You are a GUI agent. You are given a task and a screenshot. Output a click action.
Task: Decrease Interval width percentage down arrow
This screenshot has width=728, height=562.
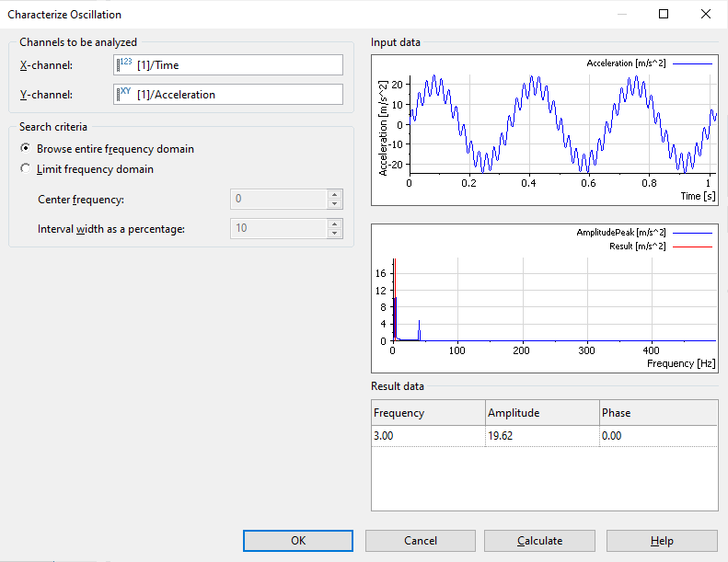tap(334, 233)
